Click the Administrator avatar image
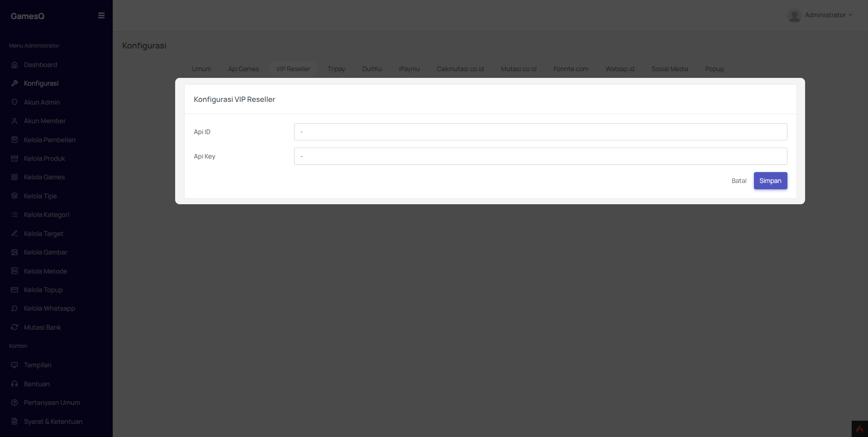Screen dimensions: 868x437 794,15
